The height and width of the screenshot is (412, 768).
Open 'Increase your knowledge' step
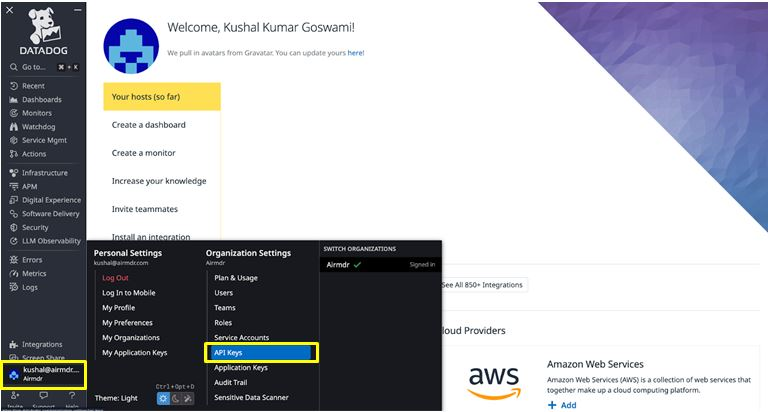(x=159, y=181)
